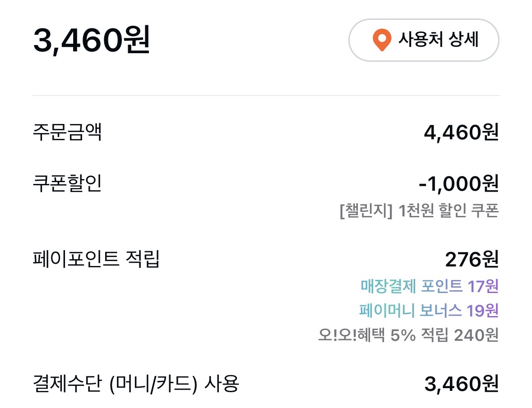Select the 페이포인트 적립 label

(96, 259)
